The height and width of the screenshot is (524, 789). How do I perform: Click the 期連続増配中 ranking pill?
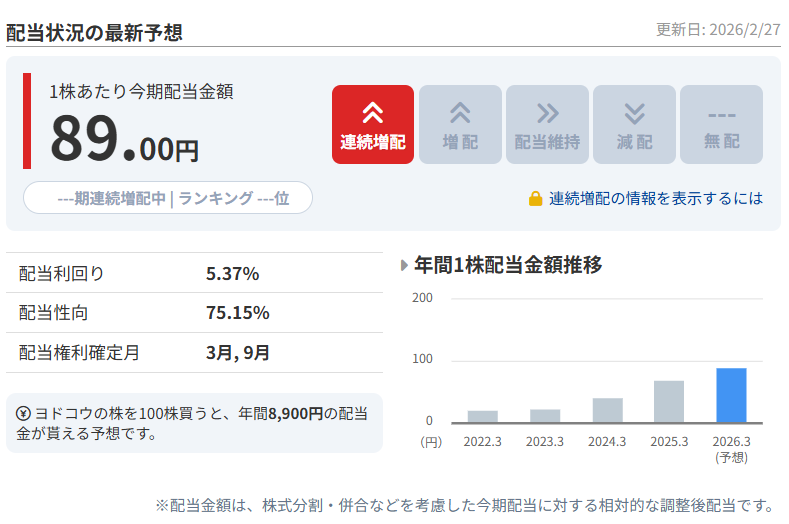[168, 198]
